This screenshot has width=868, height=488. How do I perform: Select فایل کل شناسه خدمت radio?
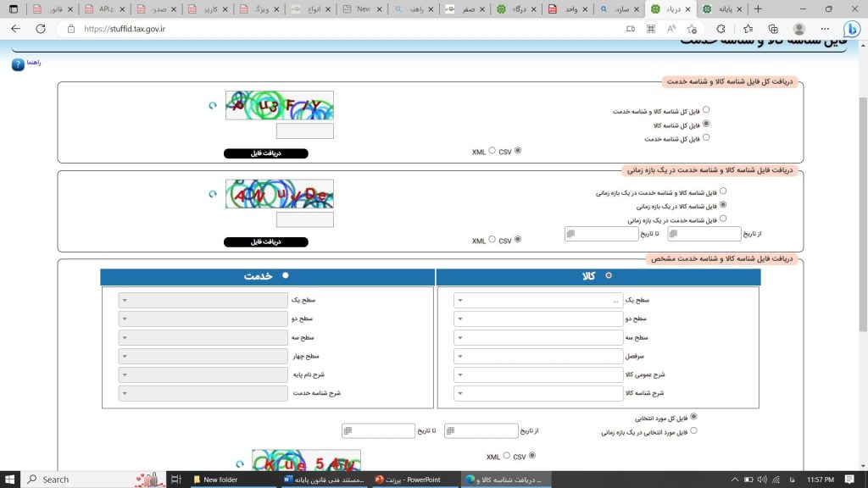coord(706,138)
